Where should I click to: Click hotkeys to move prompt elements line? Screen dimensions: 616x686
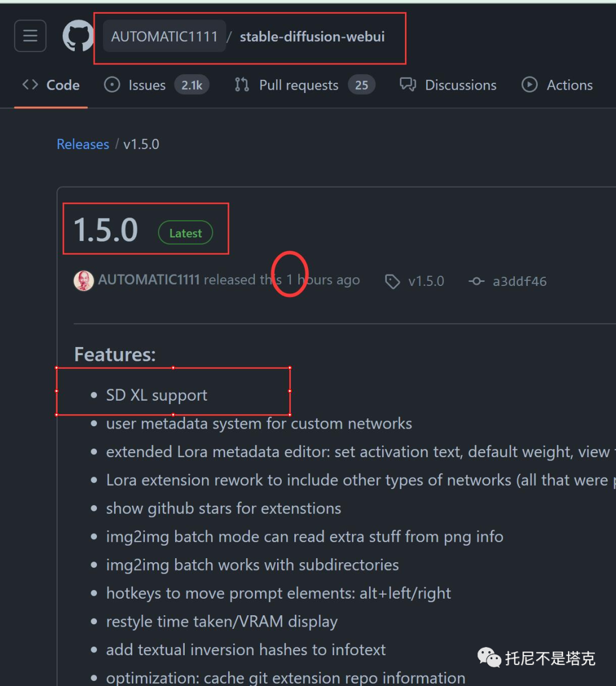278,593
